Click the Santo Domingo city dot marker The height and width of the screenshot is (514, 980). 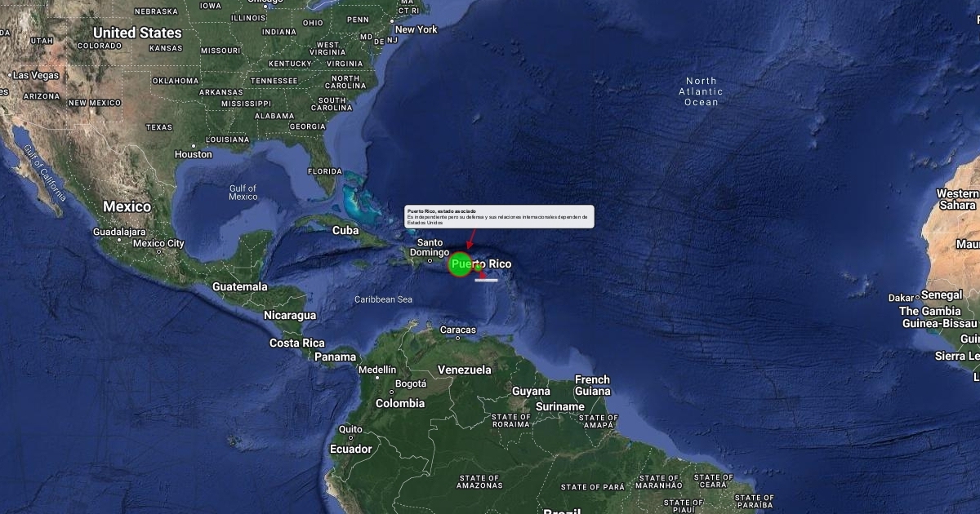(x=430, y=261)
